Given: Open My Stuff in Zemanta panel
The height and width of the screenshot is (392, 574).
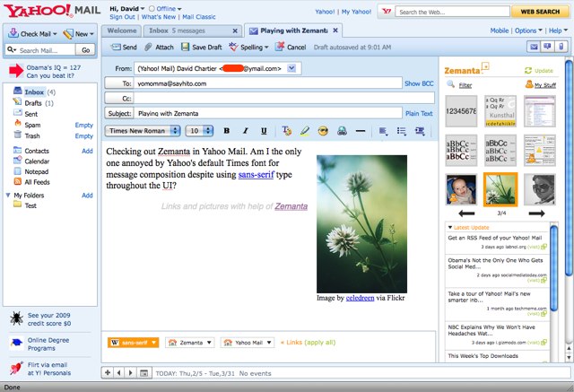Looking at the screenshot, I should (540, 84).
